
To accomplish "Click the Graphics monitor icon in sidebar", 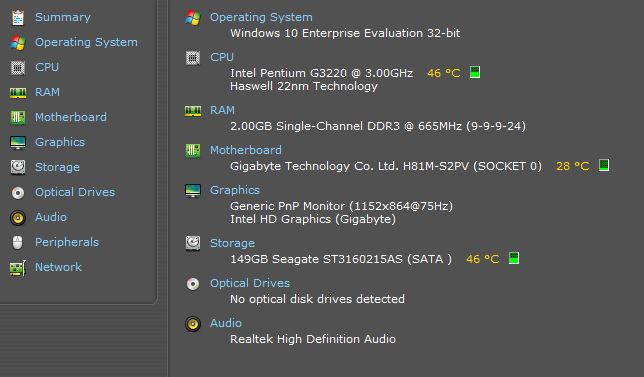I will pyautogui.click(x=18, y=143).
